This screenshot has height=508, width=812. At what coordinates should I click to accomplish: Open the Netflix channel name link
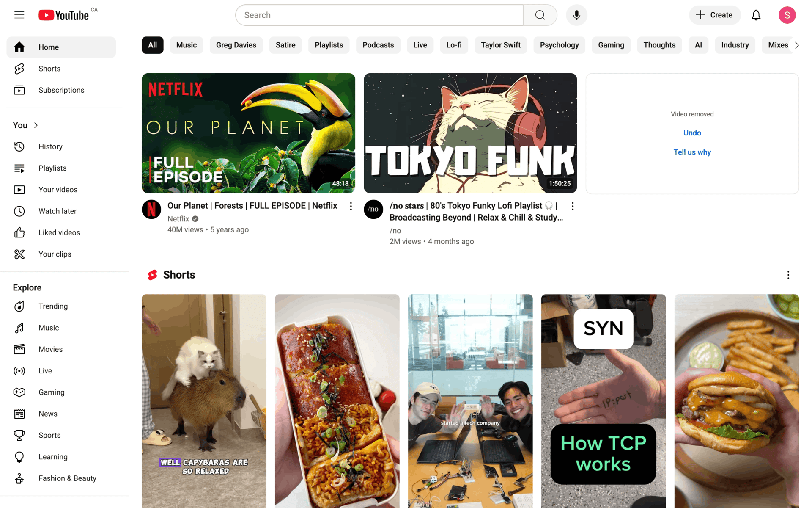(178, 219)
